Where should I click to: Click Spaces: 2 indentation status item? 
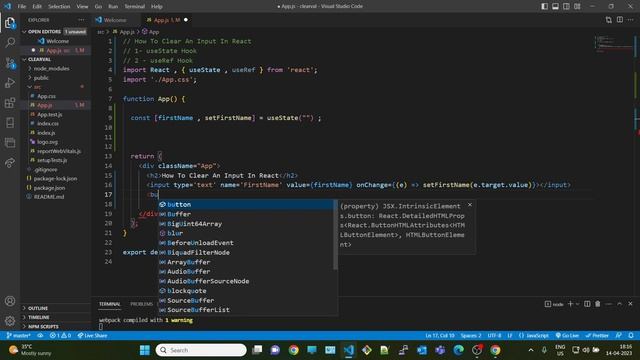click(x=471, y=336)
